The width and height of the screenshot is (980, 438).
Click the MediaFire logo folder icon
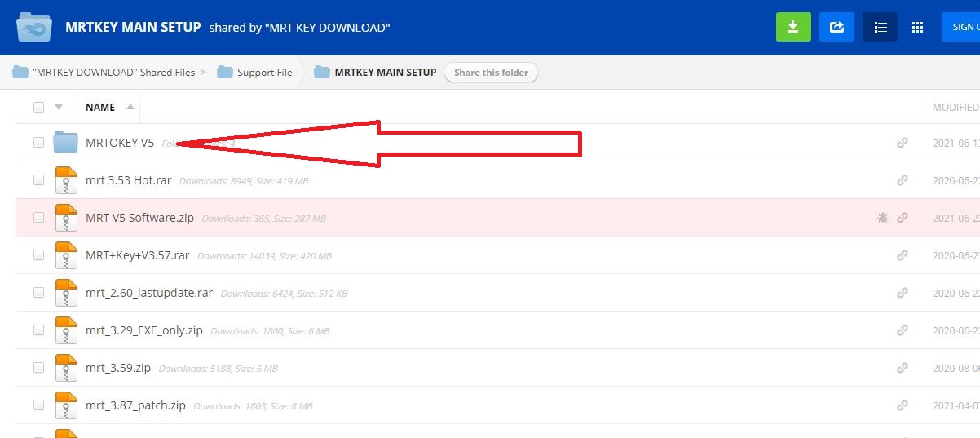(x=35, y=27)
